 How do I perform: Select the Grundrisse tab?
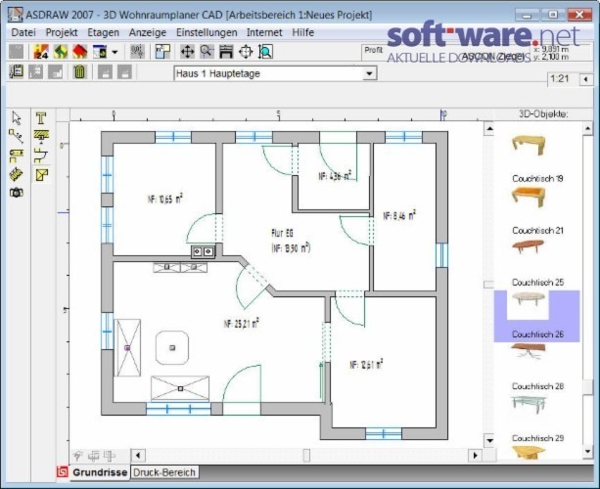(x=98, y=472)
